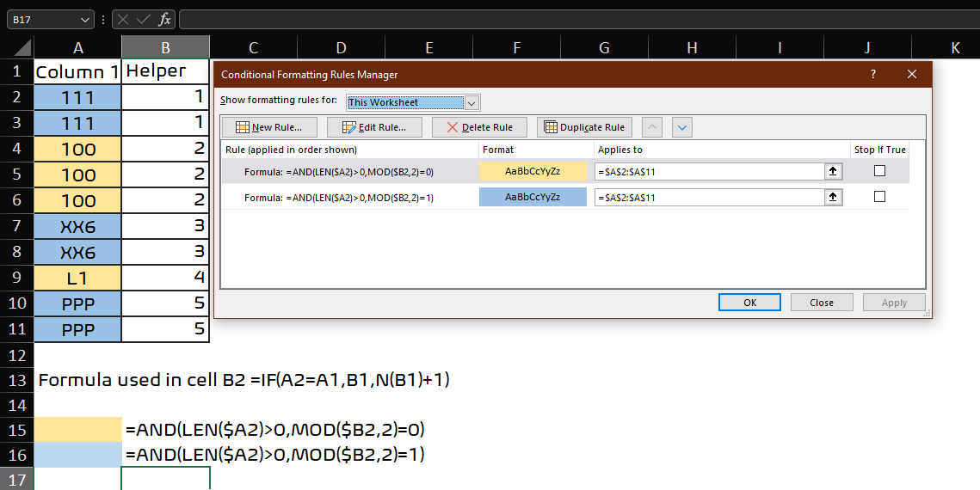Select column C header
This screenshot has height=490, width=980.
[253, 47]
